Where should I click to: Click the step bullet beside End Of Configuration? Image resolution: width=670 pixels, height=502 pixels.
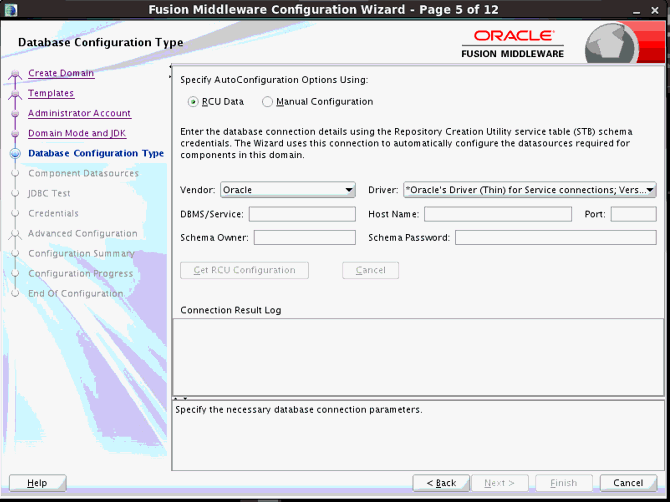[x=15, y=294]
